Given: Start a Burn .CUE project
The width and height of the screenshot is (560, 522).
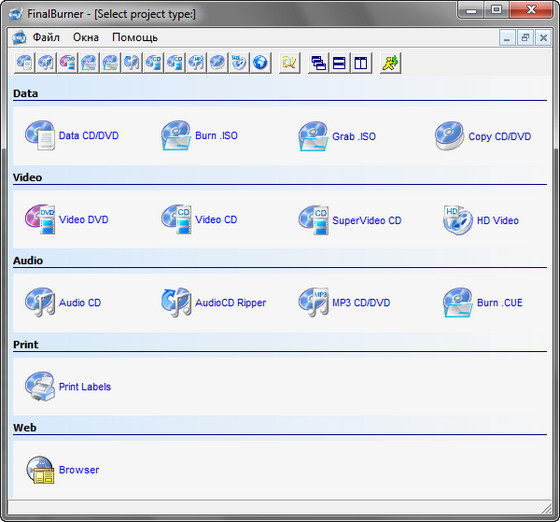Looking at the screenshot, I should click(483, 302).
